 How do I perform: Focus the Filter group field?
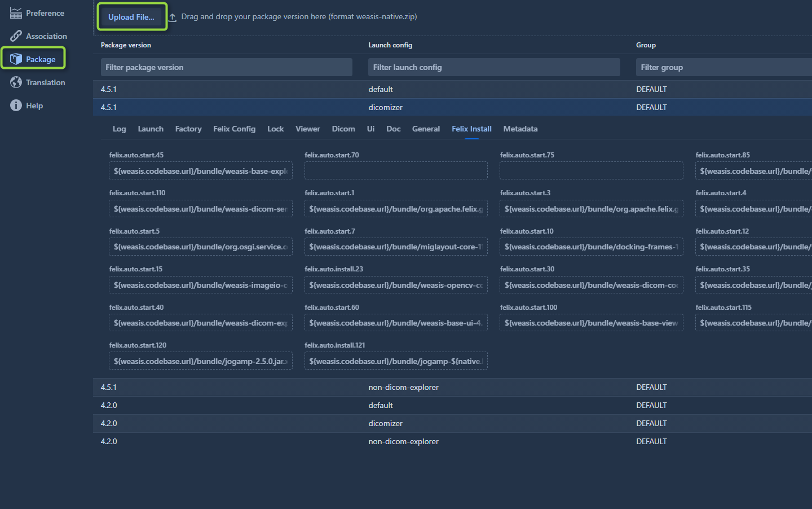point(724,67)
